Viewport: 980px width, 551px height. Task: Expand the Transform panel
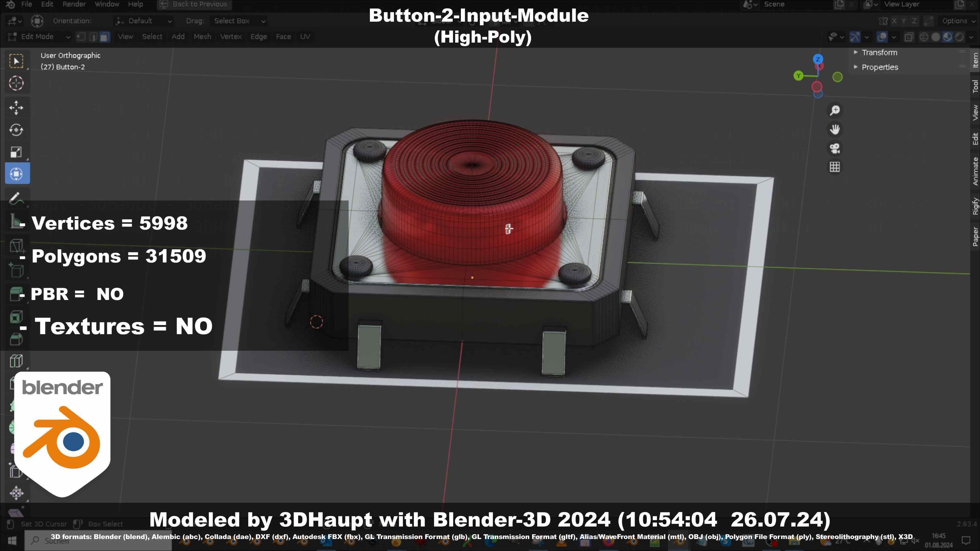[879, 53]
